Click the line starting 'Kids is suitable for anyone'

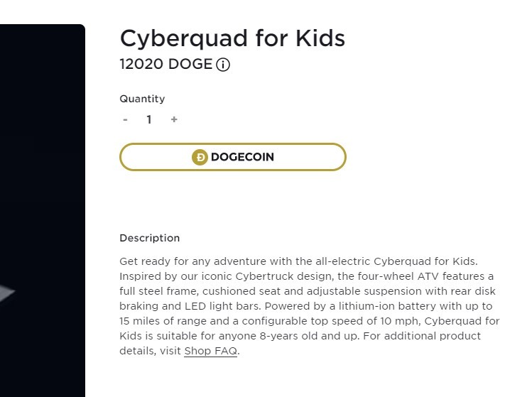[300, 336]
